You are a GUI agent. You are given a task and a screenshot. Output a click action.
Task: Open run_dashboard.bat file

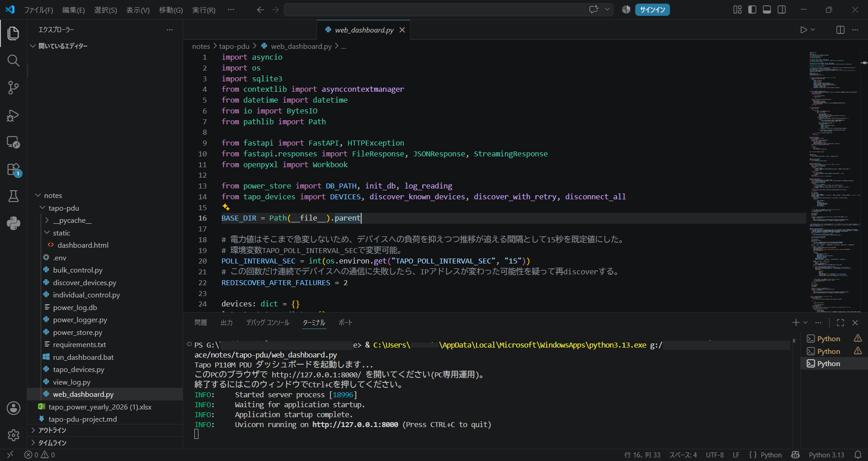point(83,357)
